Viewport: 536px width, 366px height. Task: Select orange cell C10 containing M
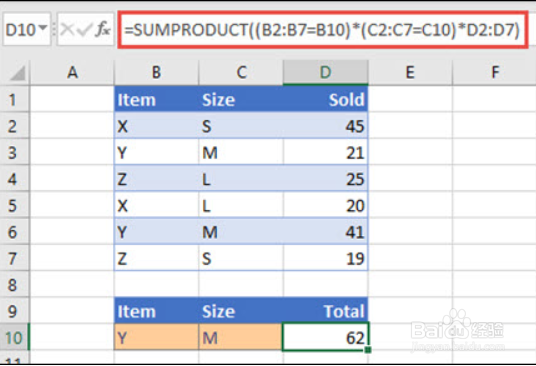pos(241,337)
